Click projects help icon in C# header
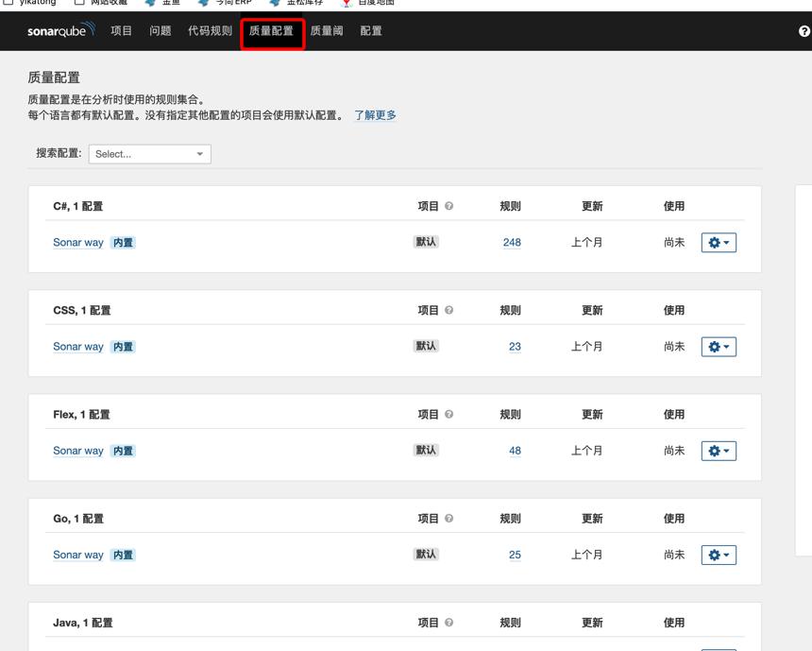The width and height of the screenshot is (812, 651). click(449, 206)
